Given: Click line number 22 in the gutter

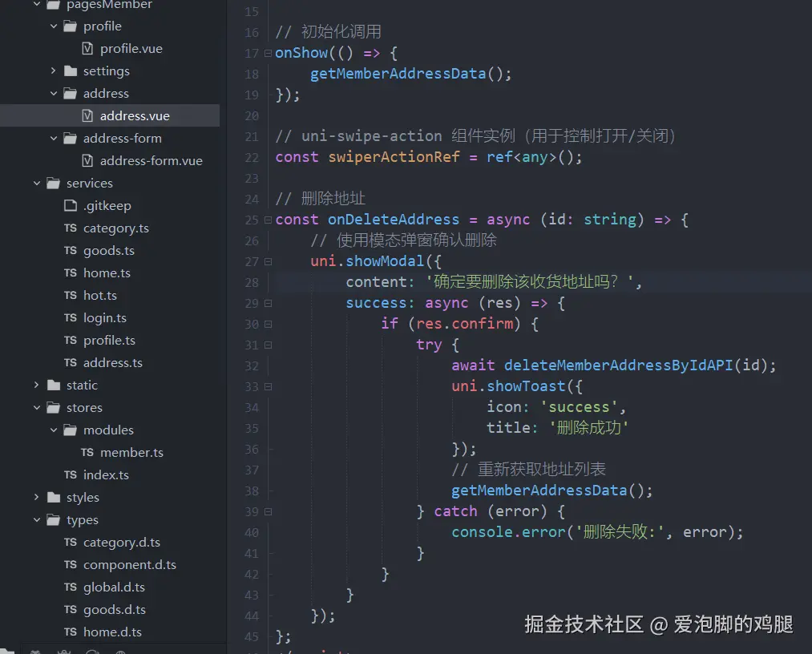Looking at the screenshot, I should [252, 157].
